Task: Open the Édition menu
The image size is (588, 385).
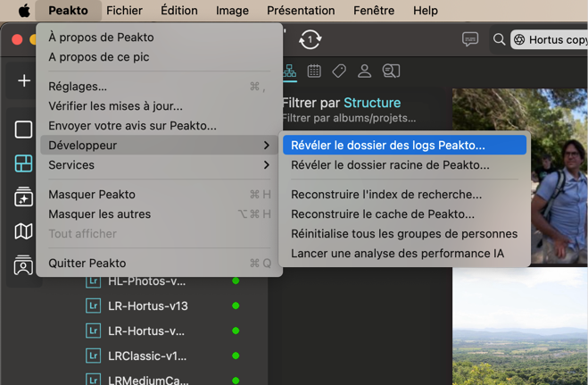Action: tap(178, 11)
